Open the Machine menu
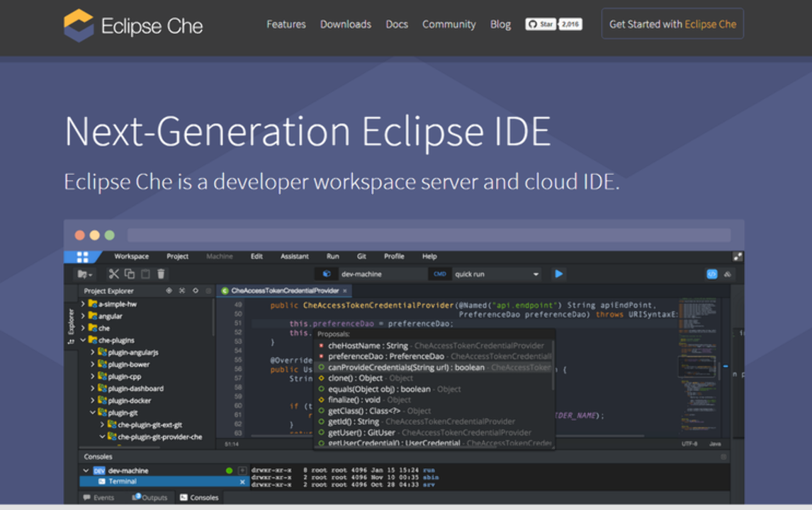 coord(220,256)
